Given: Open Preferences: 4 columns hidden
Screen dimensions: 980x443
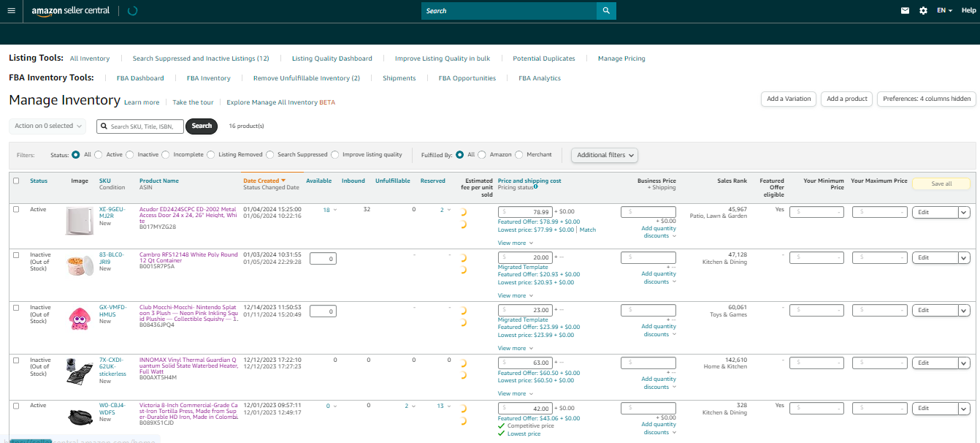Looking at the screenshot, I should click(927, 99).
